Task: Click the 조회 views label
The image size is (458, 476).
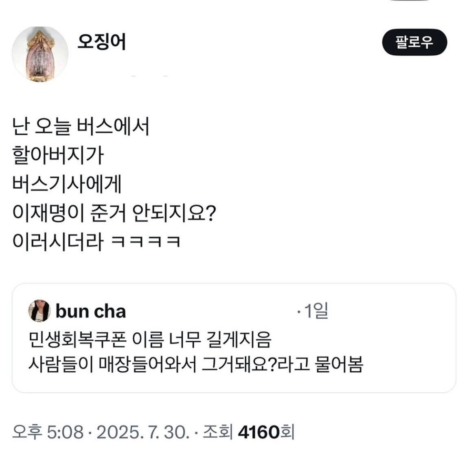Action: point(217,432)
